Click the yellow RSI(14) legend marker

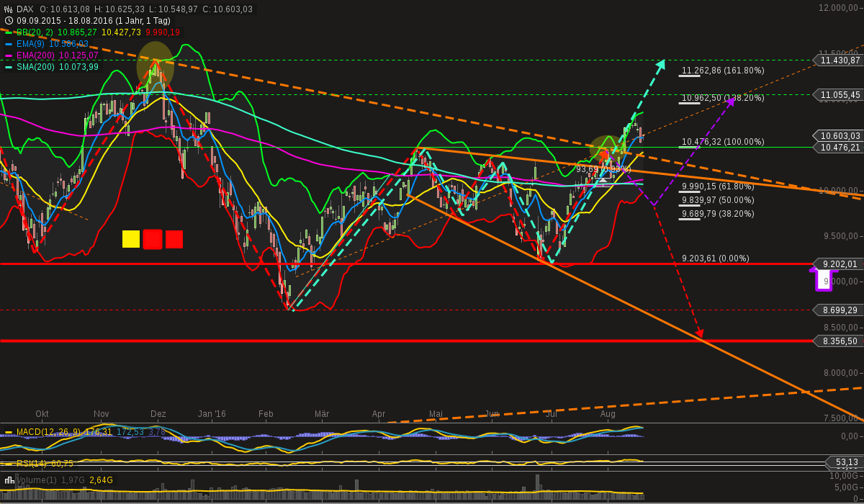(x=9, y=464)
